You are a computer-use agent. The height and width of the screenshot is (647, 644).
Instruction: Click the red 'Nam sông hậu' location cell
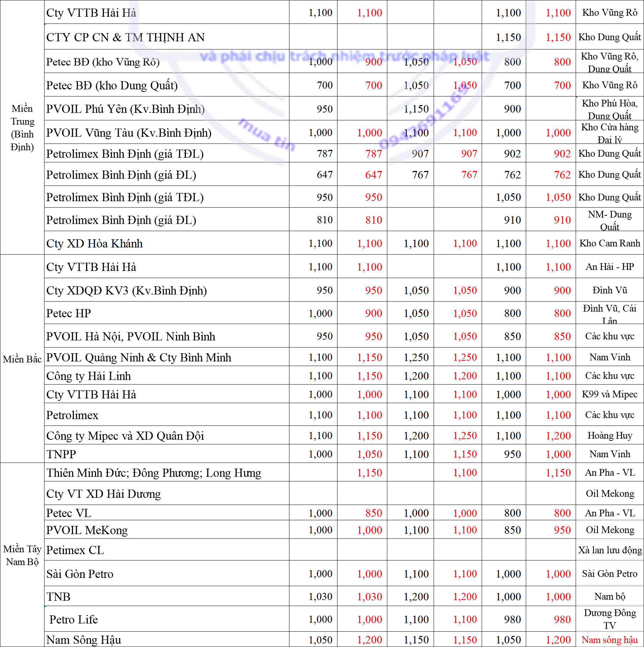click(610, 640)
